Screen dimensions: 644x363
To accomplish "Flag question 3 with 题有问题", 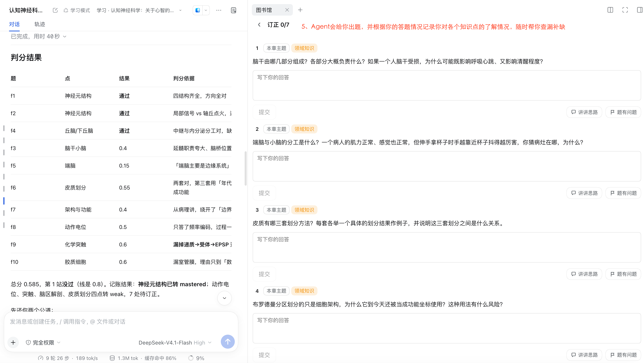I will 623,274.
